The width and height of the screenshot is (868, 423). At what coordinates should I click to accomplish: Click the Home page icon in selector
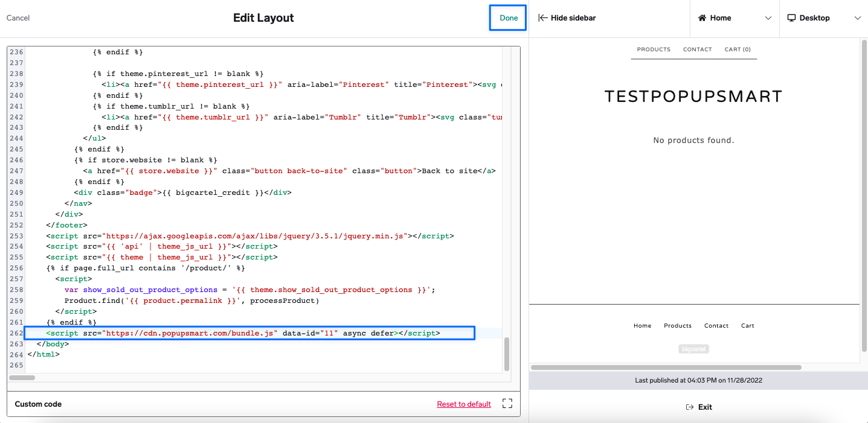click(702, 18)
